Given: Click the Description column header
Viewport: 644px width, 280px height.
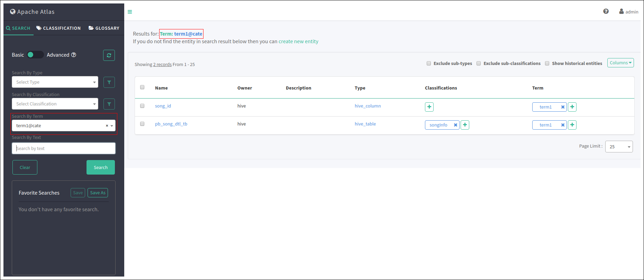Looking at the screenshot, I should click(298, 88).
